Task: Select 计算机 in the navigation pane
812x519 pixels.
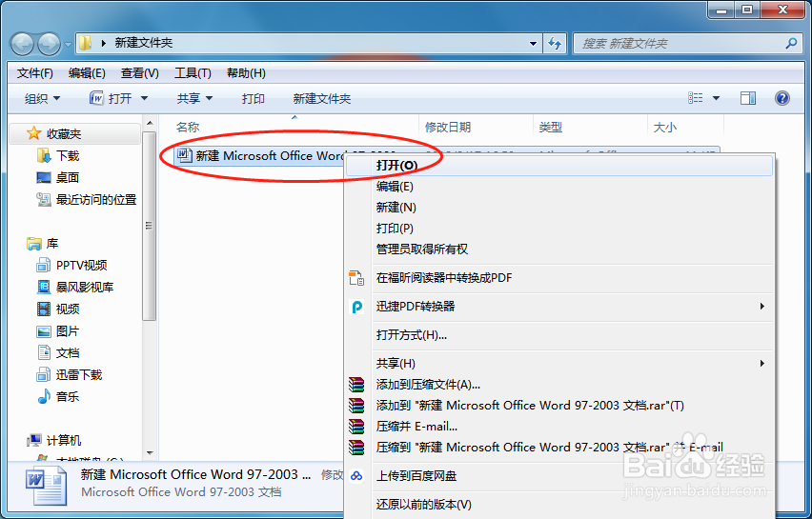Action: pos(54,440)
